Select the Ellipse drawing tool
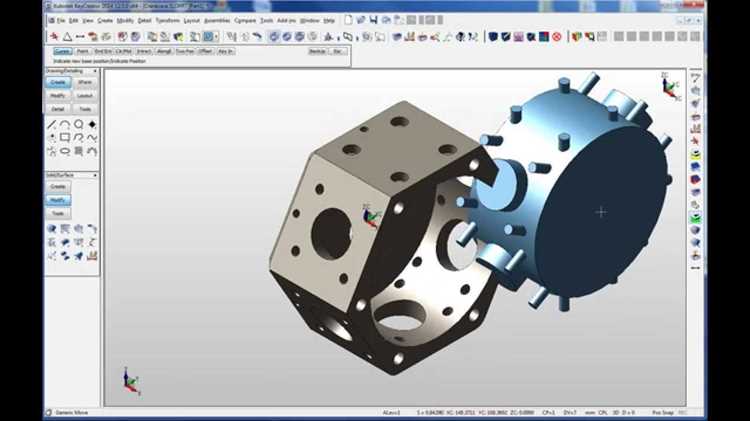Image resolution: width=750 pixels, height=421 pixels. tap(65, 151)
